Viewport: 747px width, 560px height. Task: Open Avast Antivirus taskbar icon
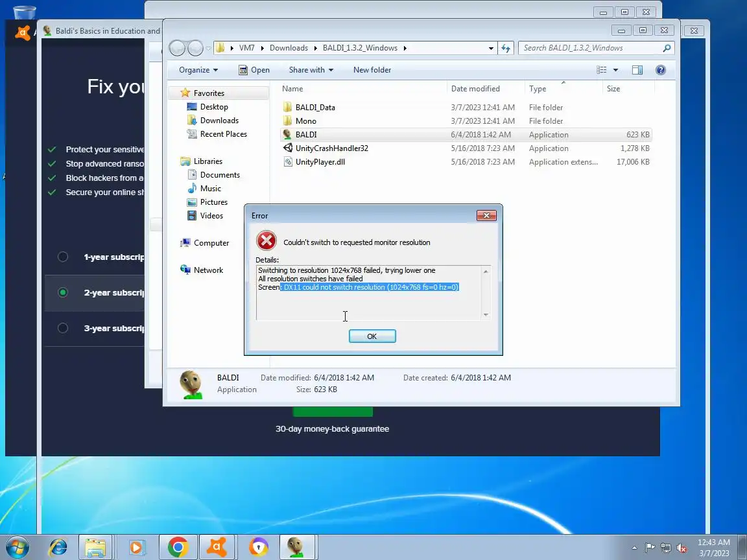[x=217, y=548]
